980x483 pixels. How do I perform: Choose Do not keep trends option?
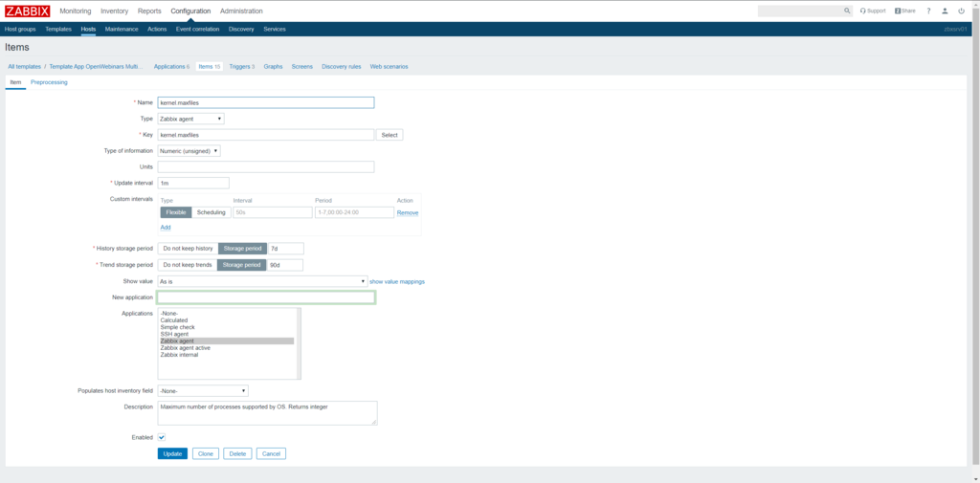coord(188,265)
